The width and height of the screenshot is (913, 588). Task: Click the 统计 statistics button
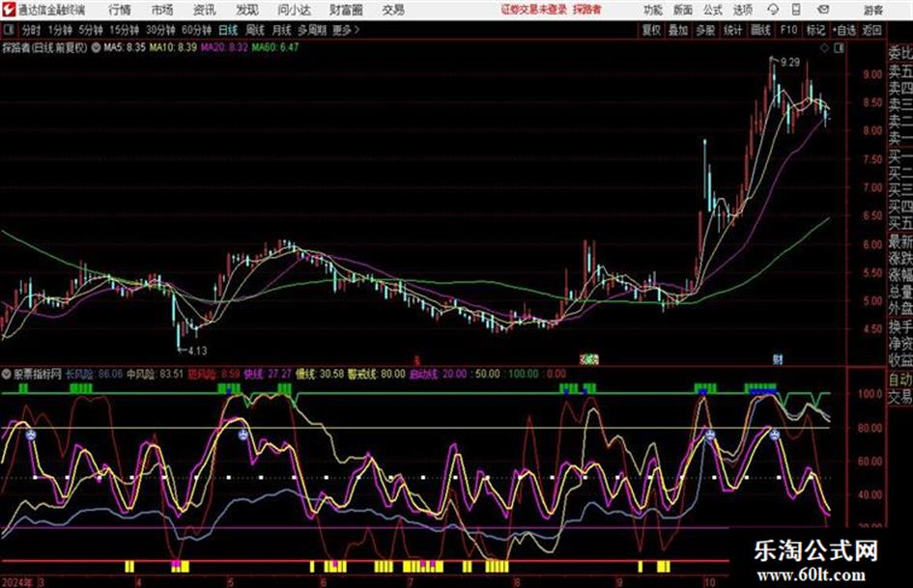coord(732,30)
